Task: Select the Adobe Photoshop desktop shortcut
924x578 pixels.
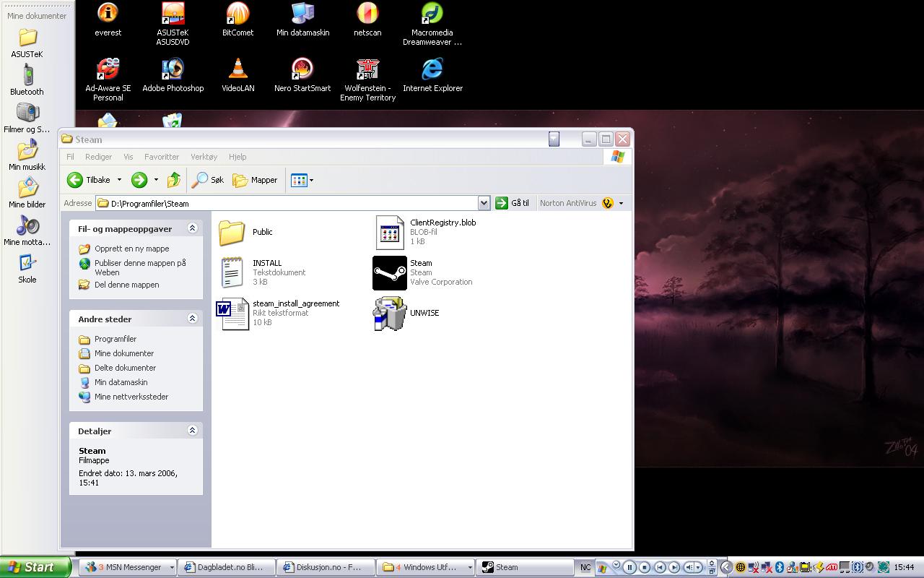Action: coord(173,75)
